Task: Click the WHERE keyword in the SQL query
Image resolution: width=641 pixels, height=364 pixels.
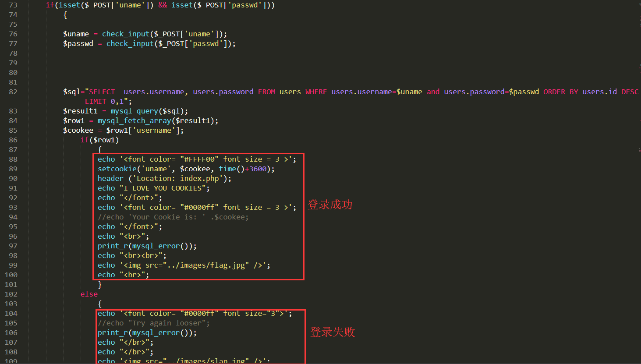Action: [316, 92]
